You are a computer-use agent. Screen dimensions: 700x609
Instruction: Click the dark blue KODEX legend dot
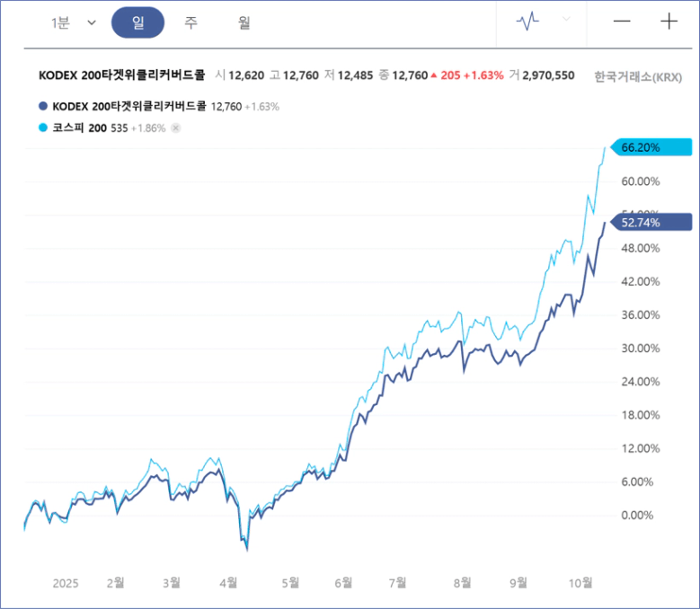point(44,106)
